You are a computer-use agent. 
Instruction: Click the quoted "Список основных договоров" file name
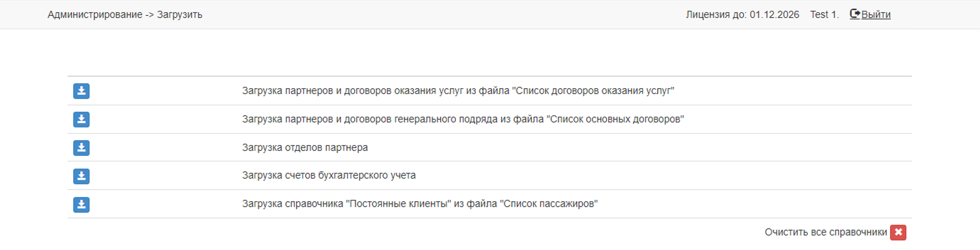pyautogui.click(x=615, y=119)
